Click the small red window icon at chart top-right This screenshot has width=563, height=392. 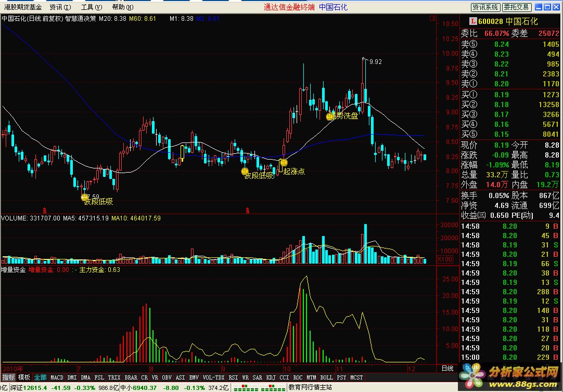(432, 18)
